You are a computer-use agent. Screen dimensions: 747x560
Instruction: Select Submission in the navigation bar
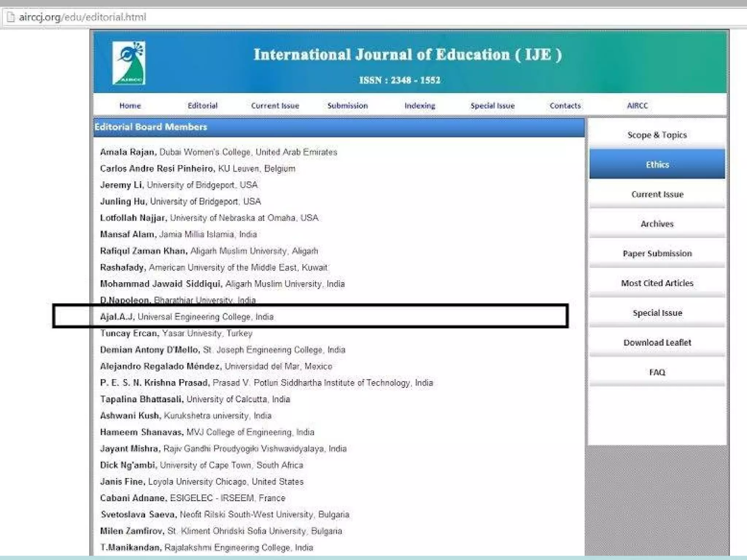pos(347,106)
